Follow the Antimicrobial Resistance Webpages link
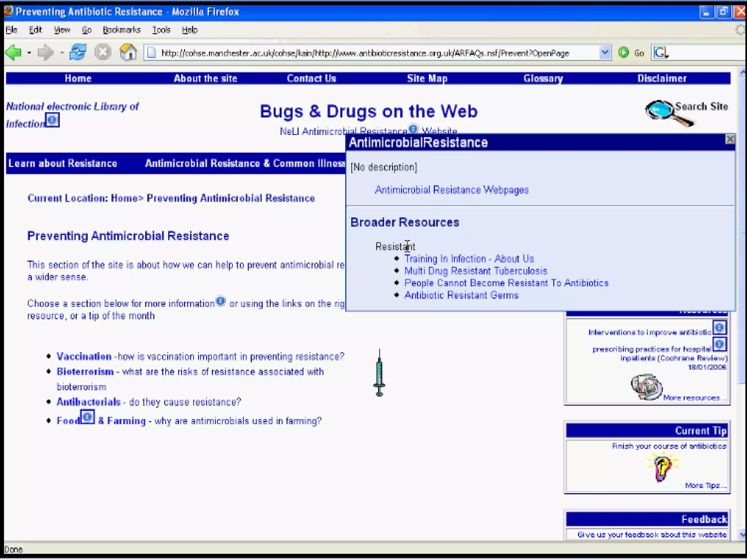This screenshot has width=747, height=560. (x=452, y=190)
